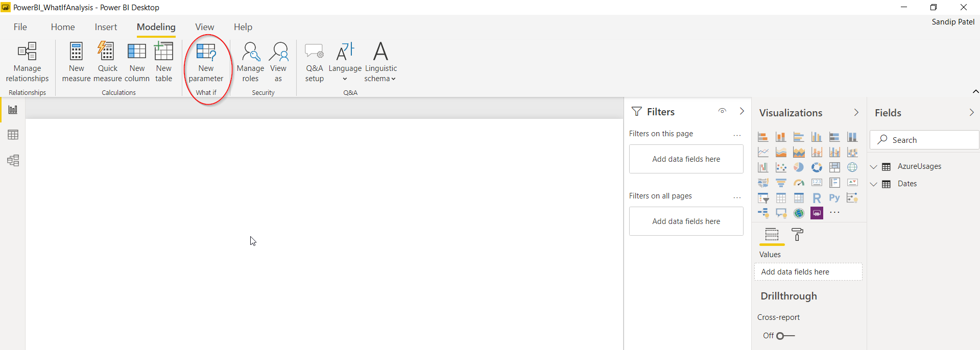Select the Scatter chart visual
Image resolution: width=980 pixels, height=350 pixels.
(781, 167)
